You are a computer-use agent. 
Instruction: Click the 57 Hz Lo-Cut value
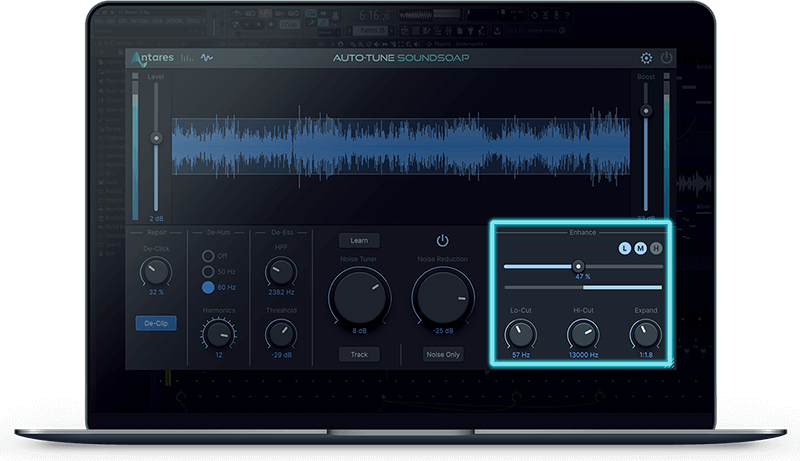point(521,354)
